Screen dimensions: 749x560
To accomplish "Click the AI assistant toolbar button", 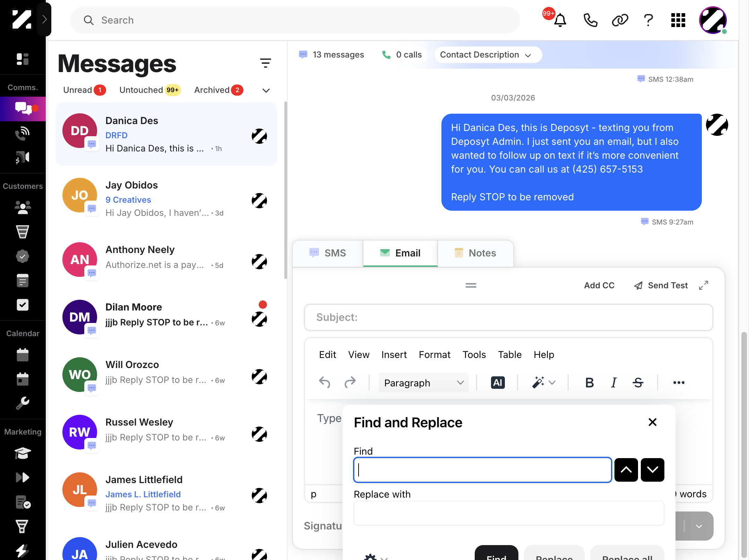I will 498,383.
